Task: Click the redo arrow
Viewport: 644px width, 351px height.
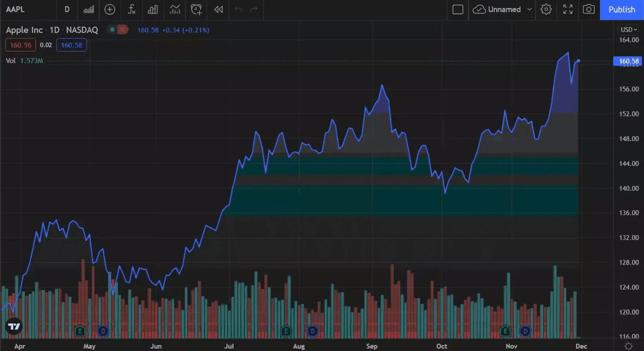Action: tap(254, 9)
